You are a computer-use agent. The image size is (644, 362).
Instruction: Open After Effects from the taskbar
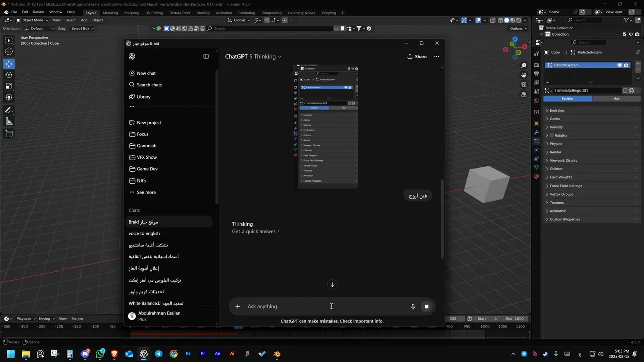[x=217, y=354]
